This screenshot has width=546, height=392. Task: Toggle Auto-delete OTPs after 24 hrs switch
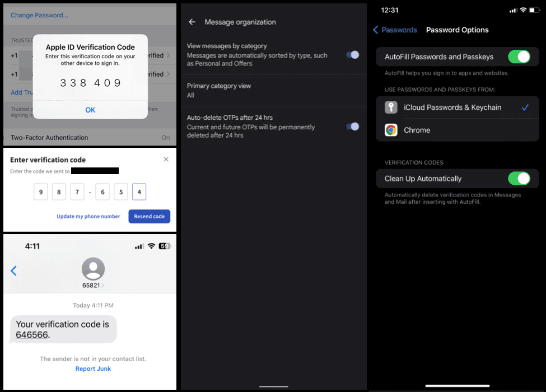pos(353,127)
